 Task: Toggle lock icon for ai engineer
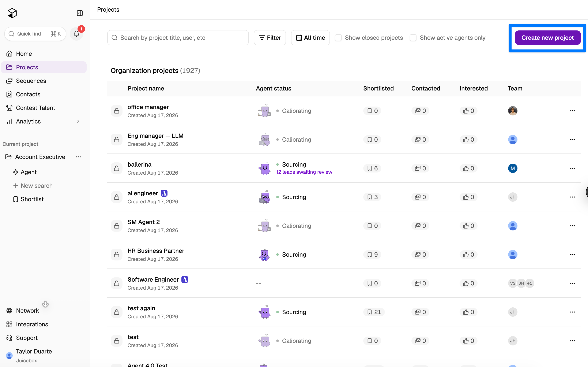pyautogui.click(x=117, y=197)
